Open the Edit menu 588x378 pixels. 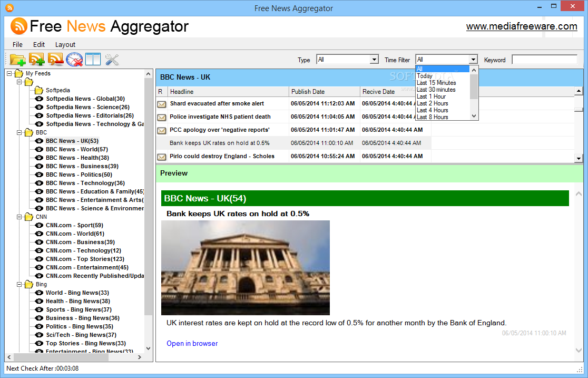pyautogui.click(x=39, y=44)
